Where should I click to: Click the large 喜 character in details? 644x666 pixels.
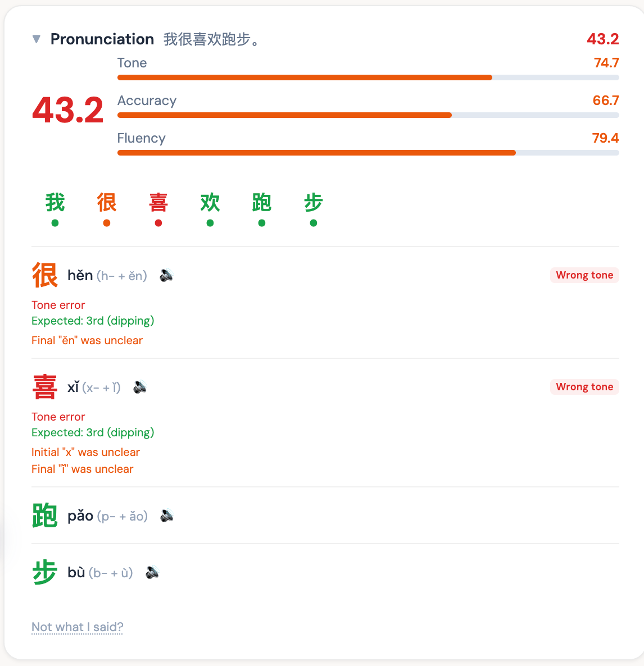pyautogui.click(x=45, y=387)
